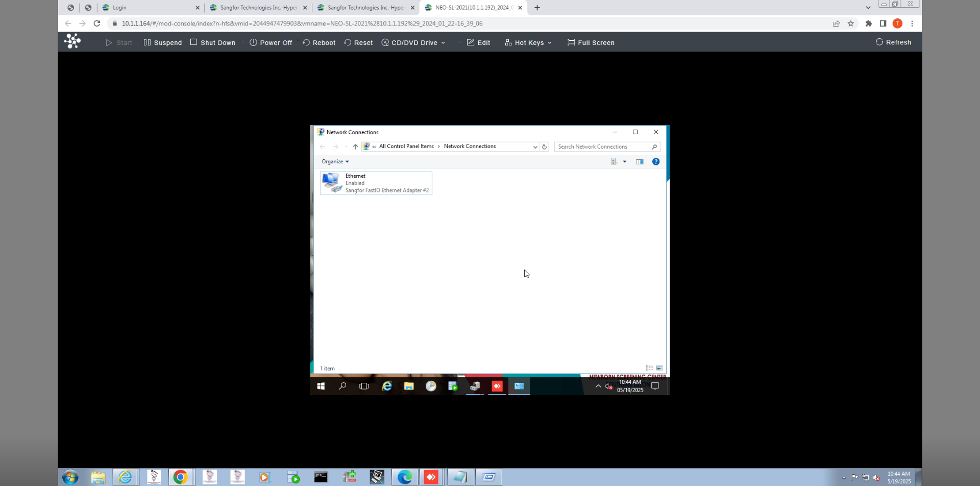Click the Shut Down button
The image size is (980, 486).
pyautogui.click(x=213, y=42)
